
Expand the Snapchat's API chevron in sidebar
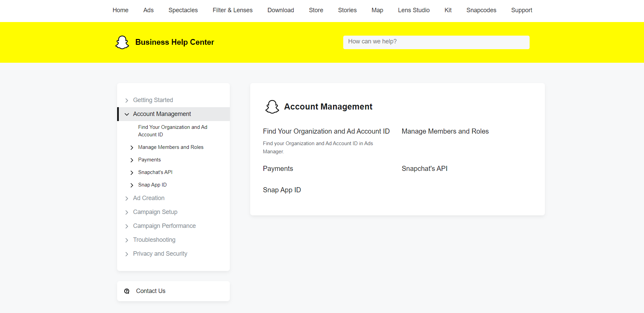(x=132, y=173)
